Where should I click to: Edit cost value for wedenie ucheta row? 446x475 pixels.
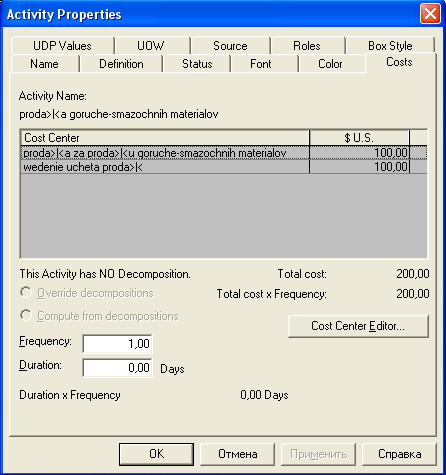(x=359, y=167)
